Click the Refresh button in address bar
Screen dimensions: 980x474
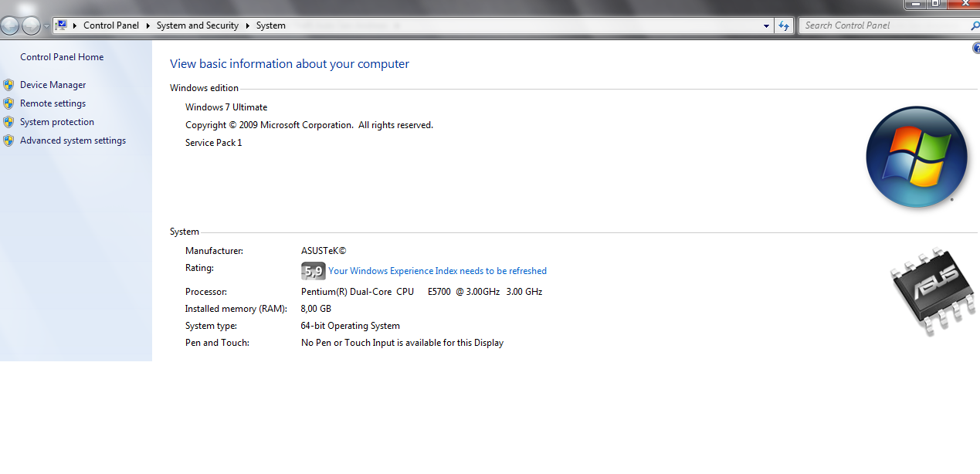784,25
